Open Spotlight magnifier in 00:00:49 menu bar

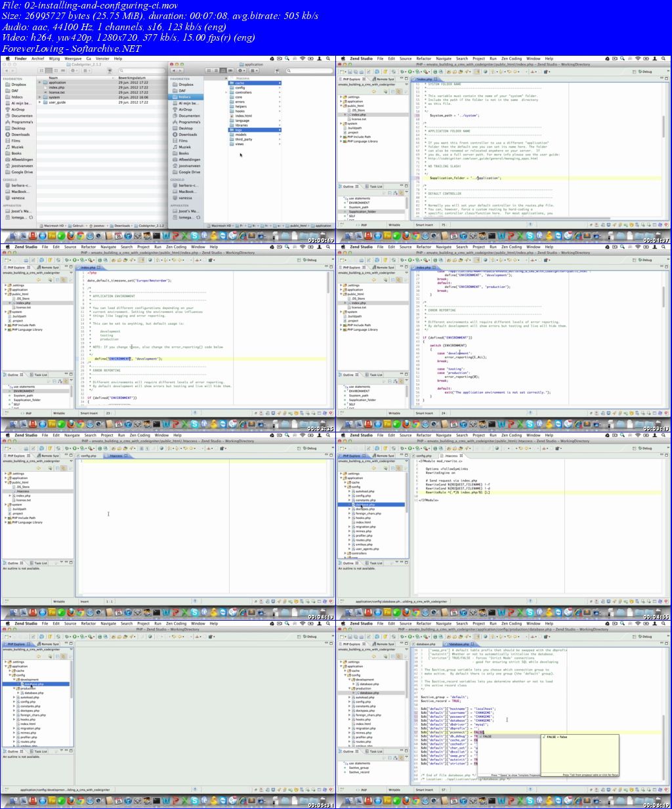click(329, 58)
